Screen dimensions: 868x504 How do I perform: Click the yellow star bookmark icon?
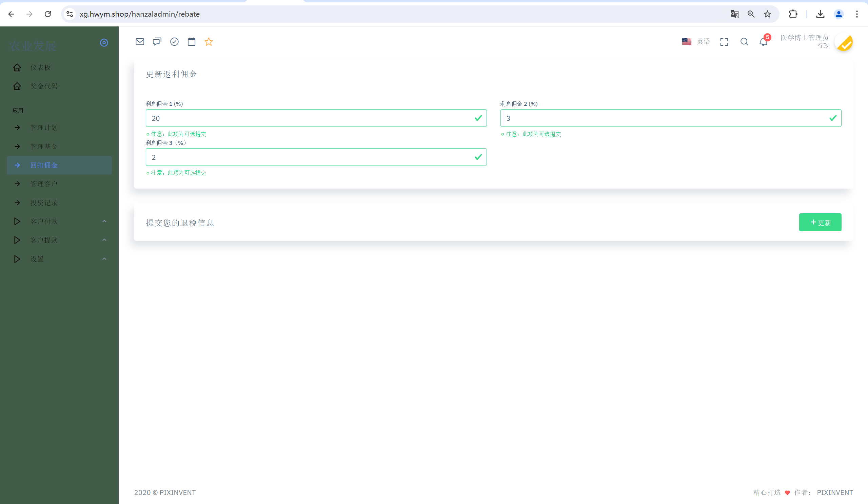click(209, 42)
